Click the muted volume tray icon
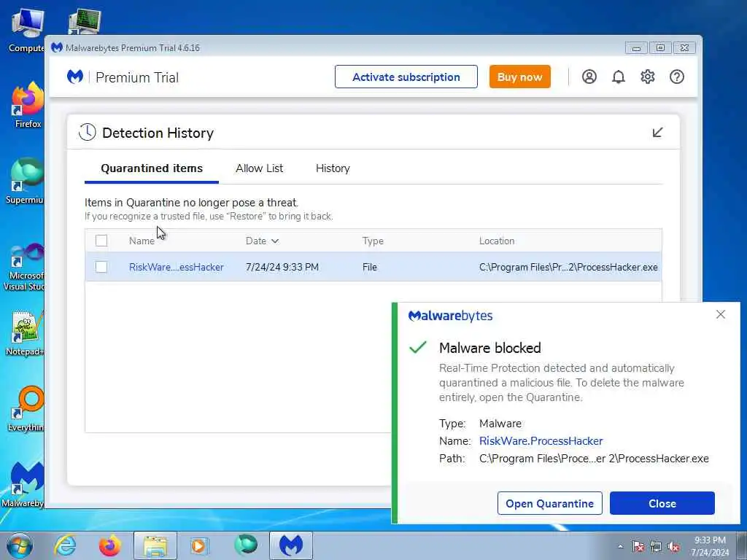Viewport: 747px width, 560px height. click(673, 547)
